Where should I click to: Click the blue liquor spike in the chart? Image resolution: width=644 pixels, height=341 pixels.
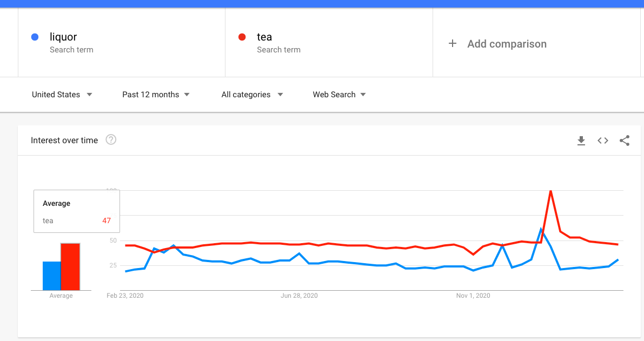click(x=541, y=229)
